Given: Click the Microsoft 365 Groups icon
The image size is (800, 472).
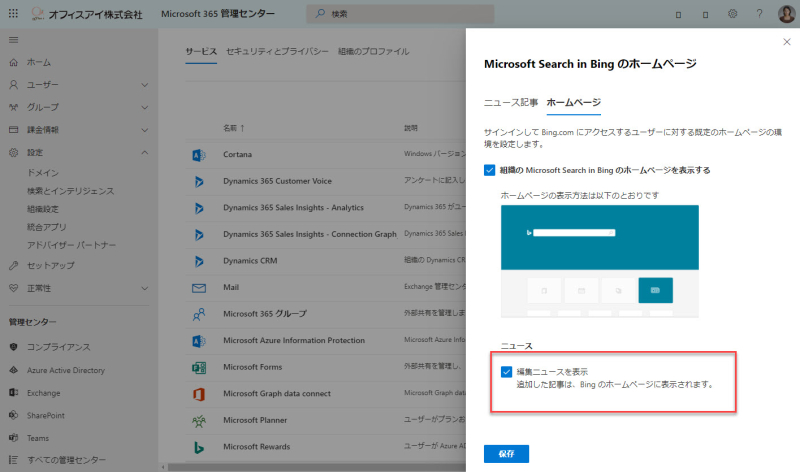Looking at the screenshot, I should tap(199, 314).
